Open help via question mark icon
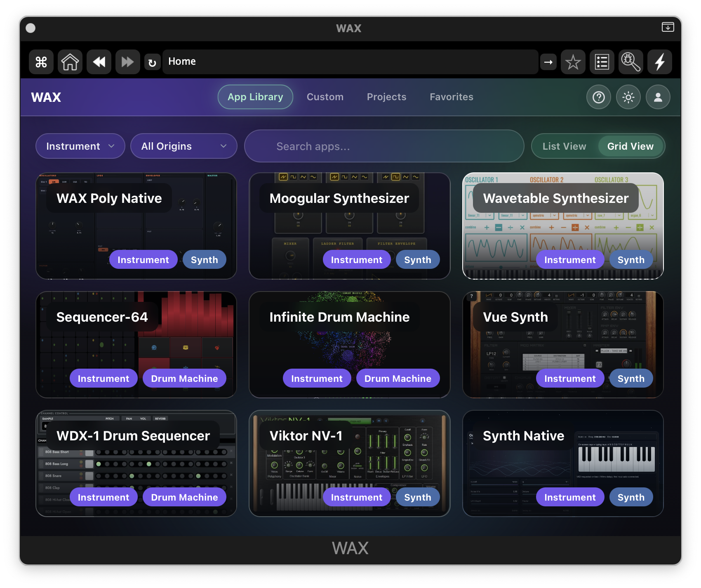 coord(599,97)
